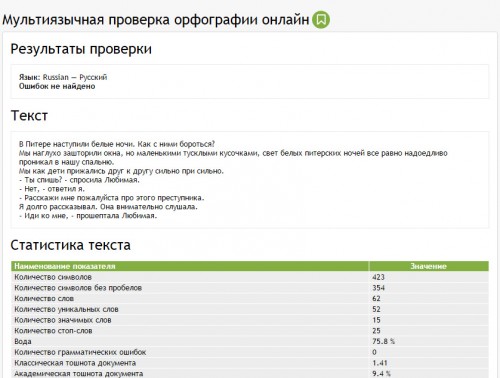Viewport: 500px width, 378px height.
Task: Select the 'Результаты проверки' heading
Action: coord(81,49)
